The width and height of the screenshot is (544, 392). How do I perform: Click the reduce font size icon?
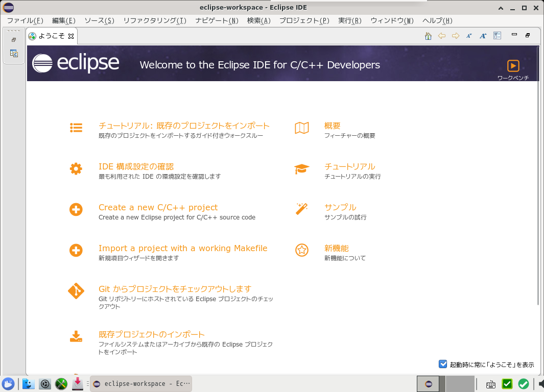[x=469, y=36]
